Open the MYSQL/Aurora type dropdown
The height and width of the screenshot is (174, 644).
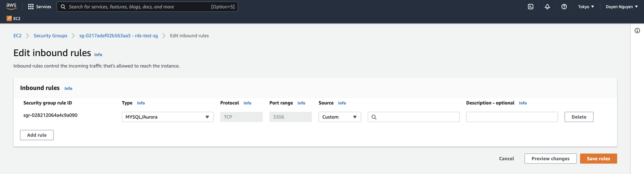167,117
